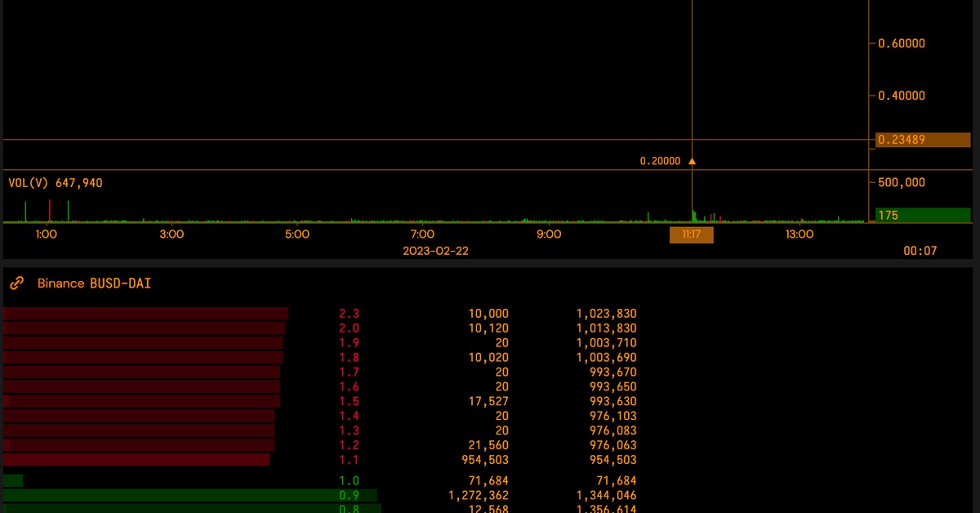Click the red depth bar for level 2.0
This screenshot has width=980, height=513.
144,328
